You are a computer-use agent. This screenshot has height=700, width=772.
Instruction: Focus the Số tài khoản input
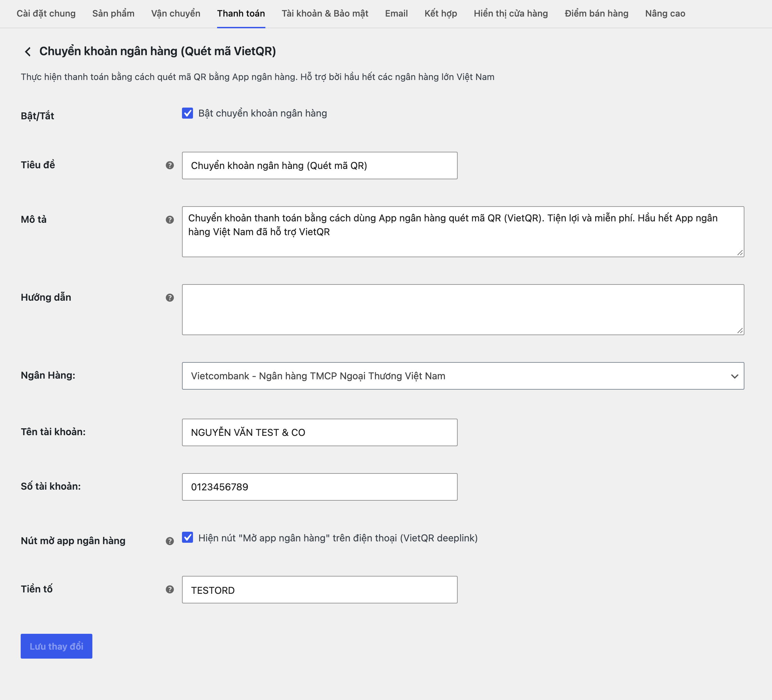point(320,487)
